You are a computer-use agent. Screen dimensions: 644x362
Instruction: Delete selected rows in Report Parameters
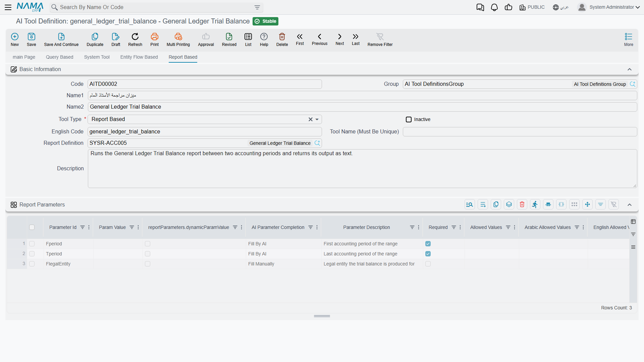[522, 204]
